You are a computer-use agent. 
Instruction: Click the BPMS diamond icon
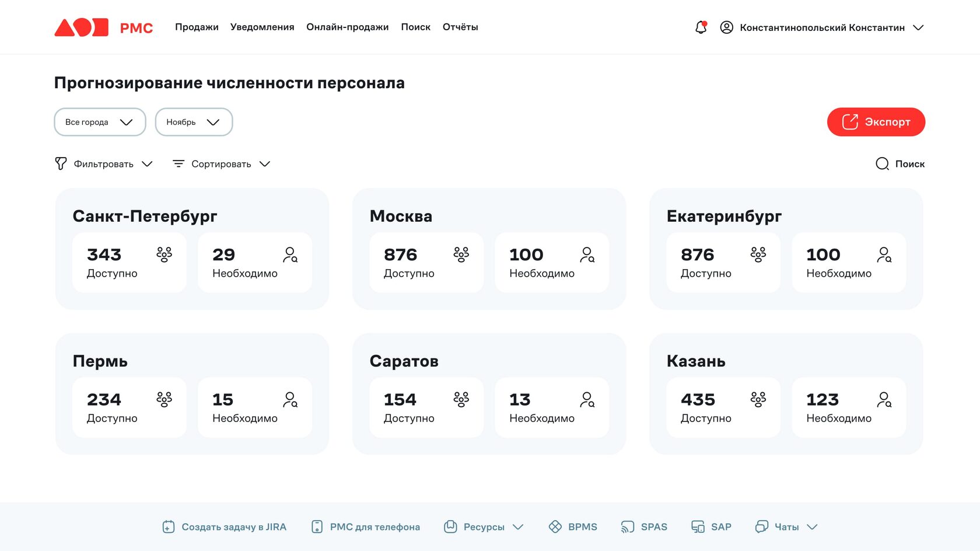[555, 527]
